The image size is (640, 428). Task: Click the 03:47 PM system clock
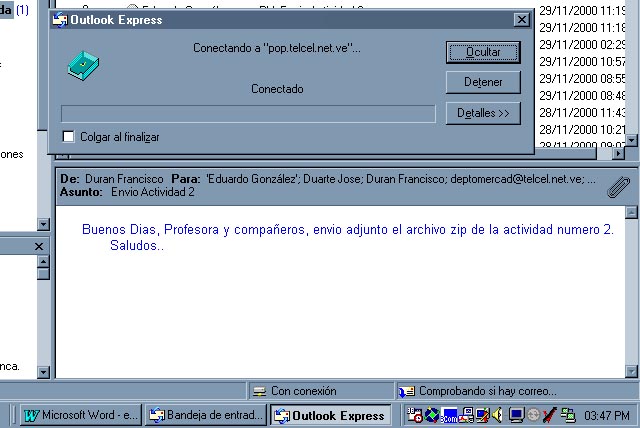[x=607, y=416]
